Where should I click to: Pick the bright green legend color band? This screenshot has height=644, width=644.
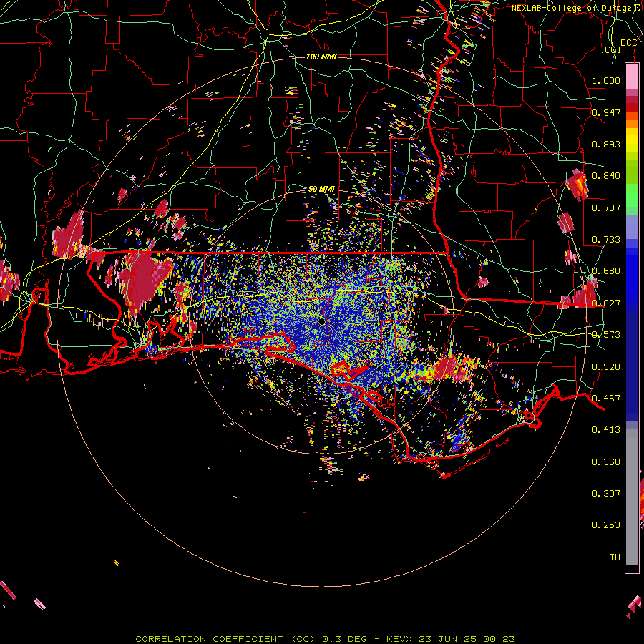632,195
